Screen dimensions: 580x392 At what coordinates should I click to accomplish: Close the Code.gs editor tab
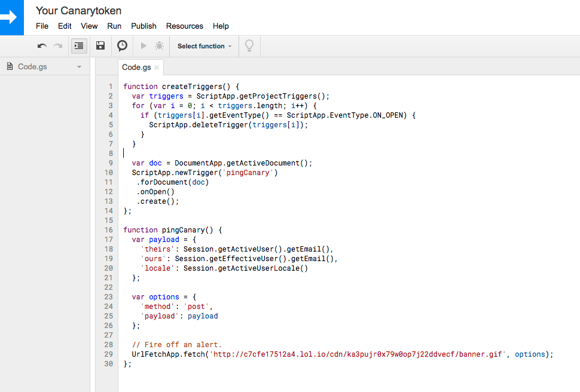[157, 68]
